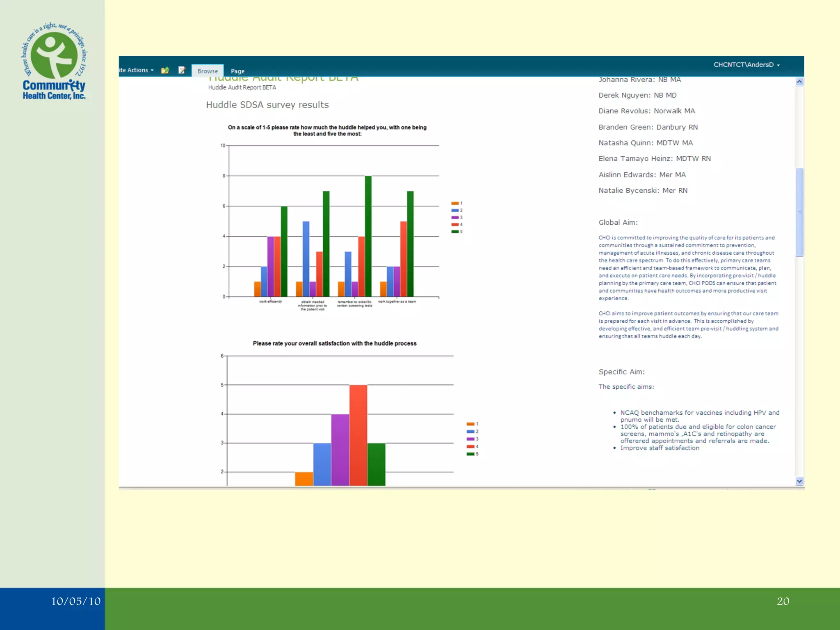Open the Page ribbon tab
This screenshot has width=840, height=630.
tap(237, 71)
